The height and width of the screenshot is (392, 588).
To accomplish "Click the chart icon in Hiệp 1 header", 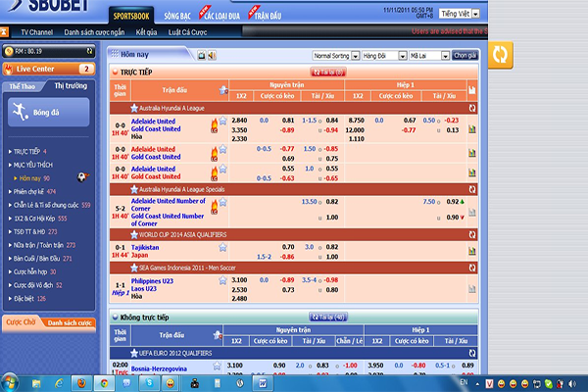I will tap(472, 90).
